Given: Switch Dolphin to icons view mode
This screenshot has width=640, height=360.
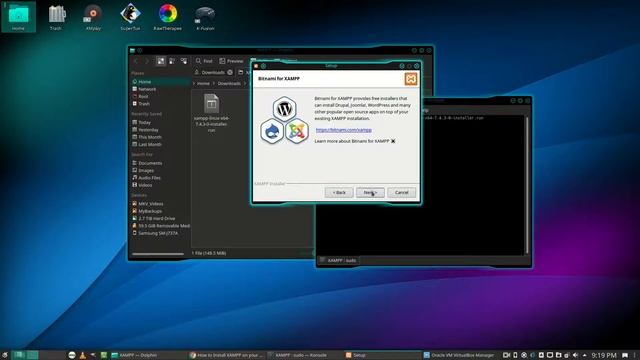Looking at the screenshot, I should point(161,61).
